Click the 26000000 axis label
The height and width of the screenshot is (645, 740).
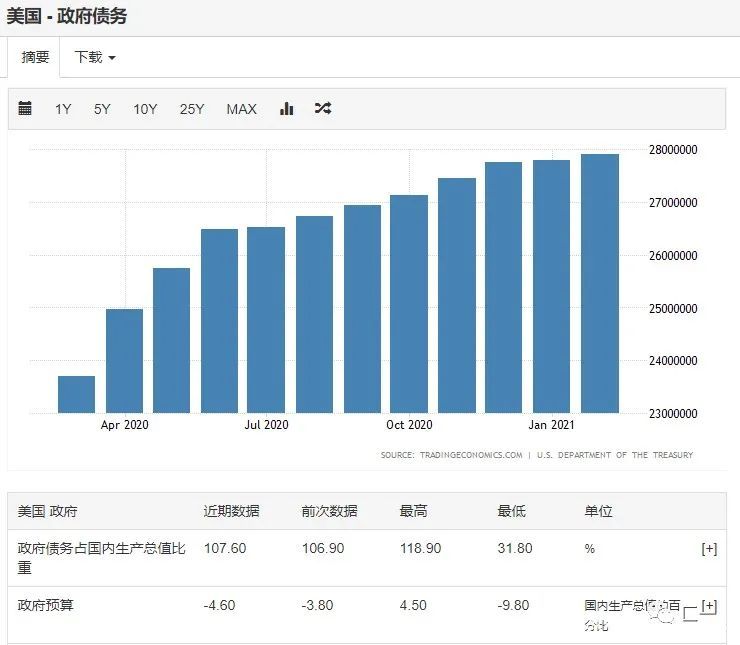pyautogui.click(x=673, y=256)
